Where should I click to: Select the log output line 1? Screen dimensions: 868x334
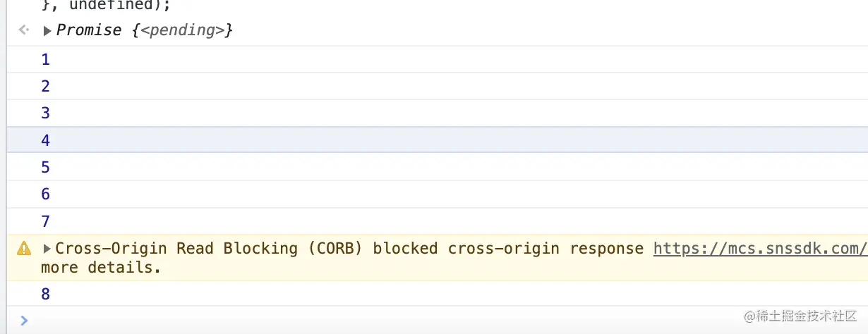[x=437, y=59]
